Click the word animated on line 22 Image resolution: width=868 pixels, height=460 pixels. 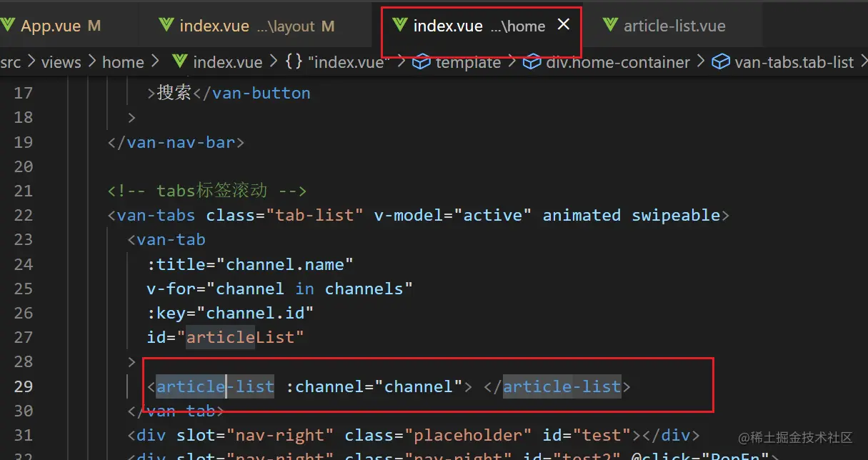582,215
